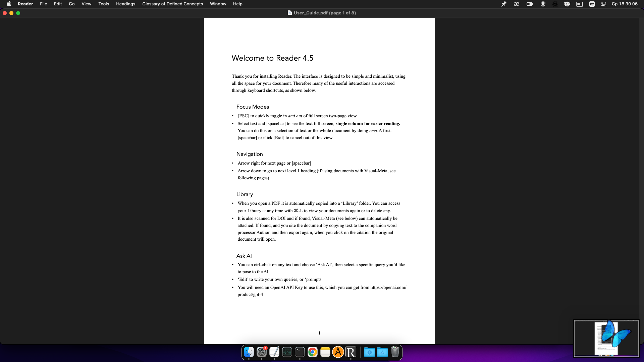Screen dimensions: 644x362
Task: Click the '[spacebar] or click [Exit] to cancel' line
Action: pyautogui.click(x=285, y=137)
